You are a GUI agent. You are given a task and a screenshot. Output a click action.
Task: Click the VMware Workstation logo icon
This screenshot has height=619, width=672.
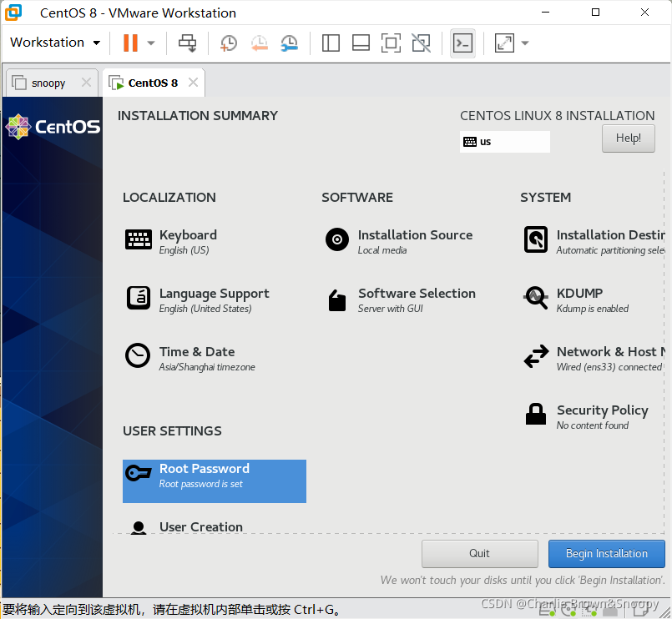pyautogui.click(x=13, y=13)
